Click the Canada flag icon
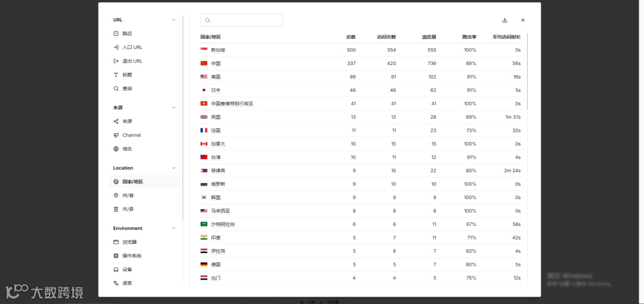The height and width of the screenshot is (304, 644). point(204,144)
